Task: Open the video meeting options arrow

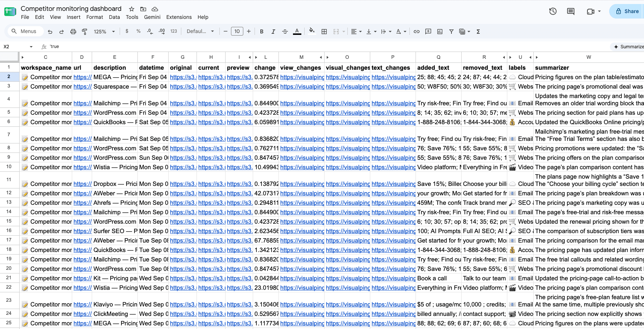Action: pyautogui.click(x=599, y=11)
